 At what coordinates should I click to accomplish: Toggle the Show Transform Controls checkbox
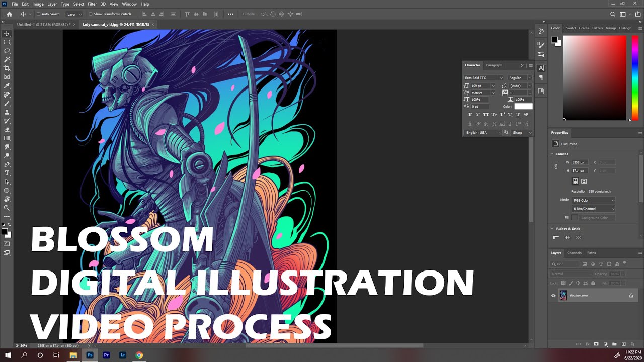[91, 14]
